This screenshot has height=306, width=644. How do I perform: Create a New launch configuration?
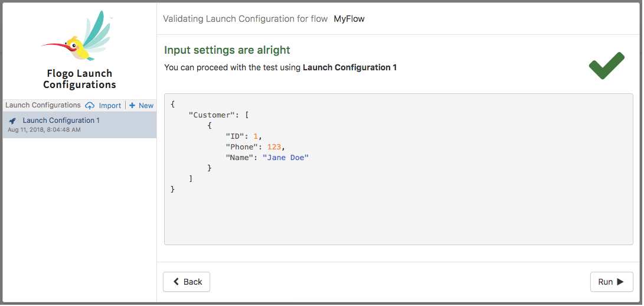click(x=146, y=106)
